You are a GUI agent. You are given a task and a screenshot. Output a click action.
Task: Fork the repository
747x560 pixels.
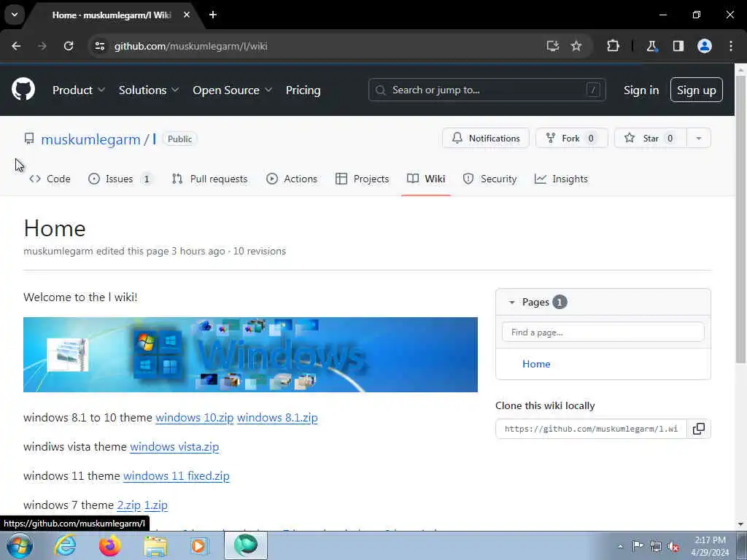coord(572,138)
